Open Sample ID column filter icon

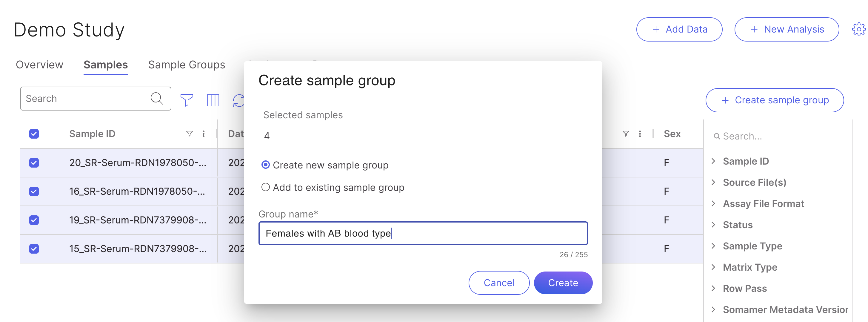pyautogui.click(x=189, y=134)
